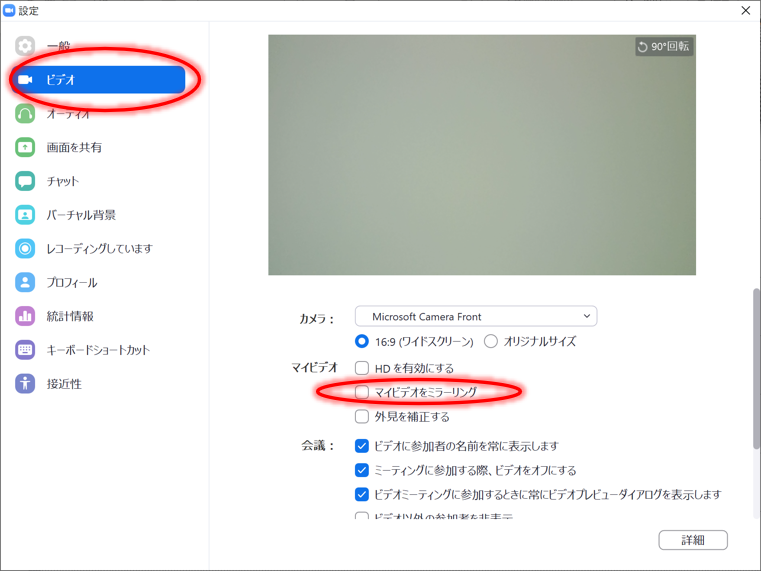The width and height of the screenshot is (761, 571).
Task: Toggle マイビデオをミラーリング mirror checkbox
Action: tap(362, 392)
